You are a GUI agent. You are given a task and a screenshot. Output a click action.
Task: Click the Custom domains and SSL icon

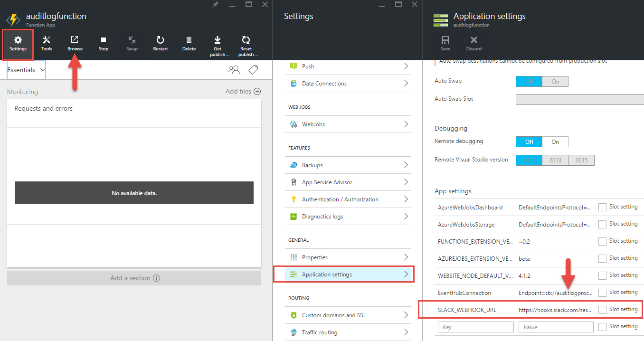(294, 315)
